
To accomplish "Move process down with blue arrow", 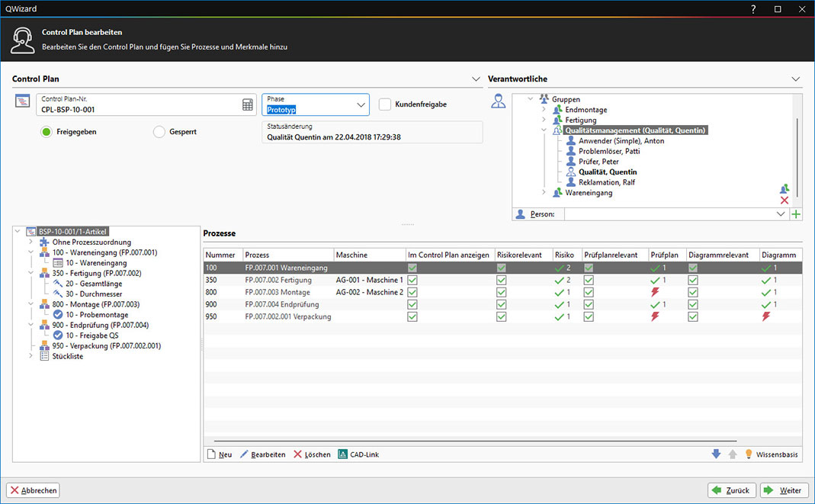I will coord(715,454).
